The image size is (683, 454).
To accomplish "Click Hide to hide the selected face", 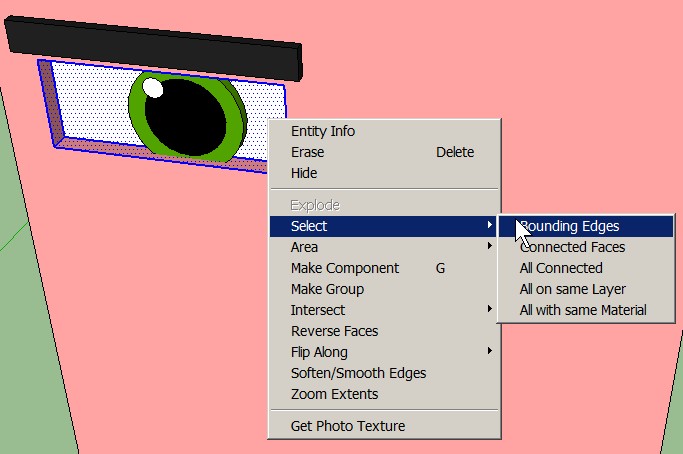I will 304,173.
